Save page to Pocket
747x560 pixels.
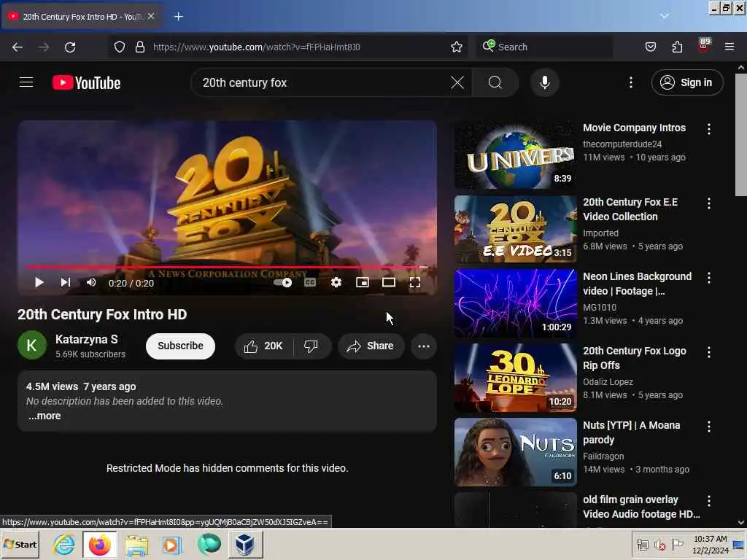(650, 47)
